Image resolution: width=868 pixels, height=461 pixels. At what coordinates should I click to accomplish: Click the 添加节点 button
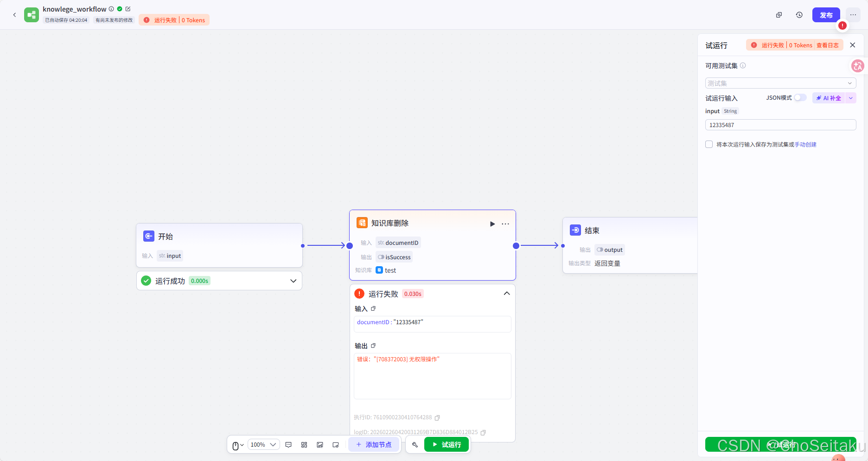[374, 444]
